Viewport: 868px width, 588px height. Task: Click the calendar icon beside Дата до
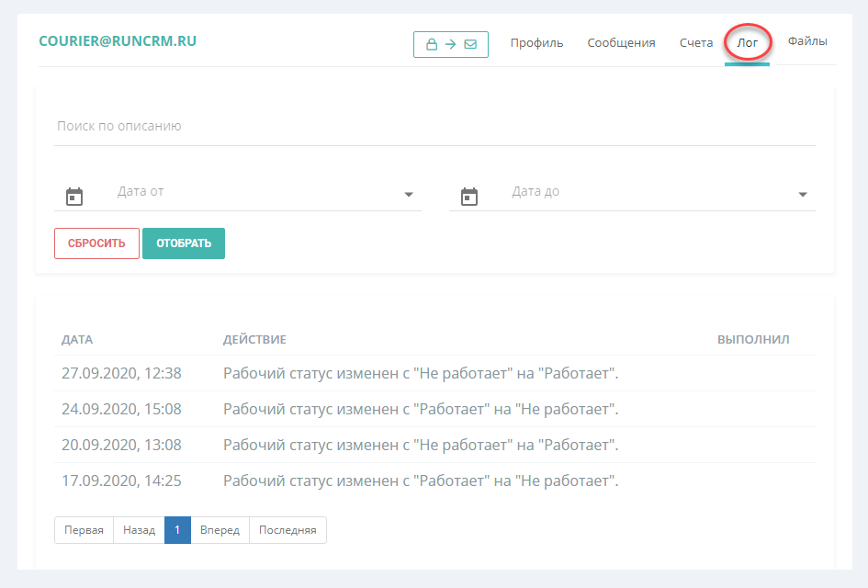(x=468, y=196)
